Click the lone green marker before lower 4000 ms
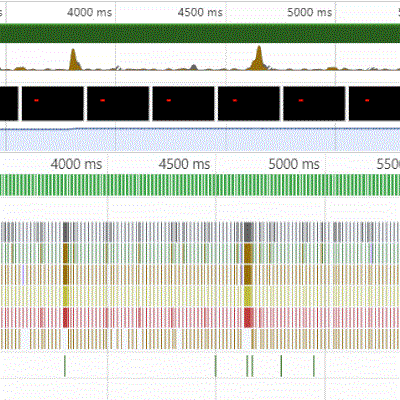This screenshot has height=400, width=400. pos(65,366)
